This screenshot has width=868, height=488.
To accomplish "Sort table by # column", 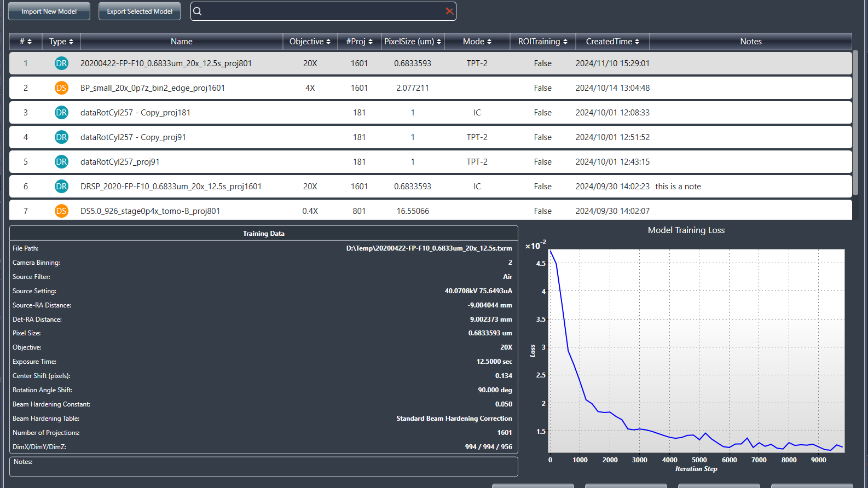I will pyautogui.click(x=26, y=42).
